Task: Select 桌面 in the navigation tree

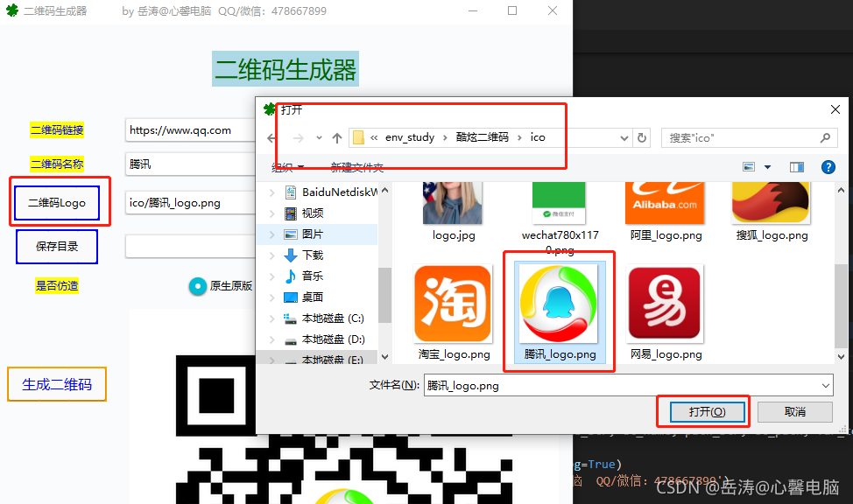Action: pyautogui.click(x=304, y=297)
